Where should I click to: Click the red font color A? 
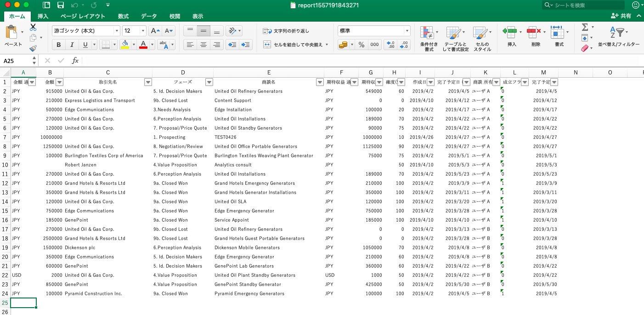click(x=143, y=45)
